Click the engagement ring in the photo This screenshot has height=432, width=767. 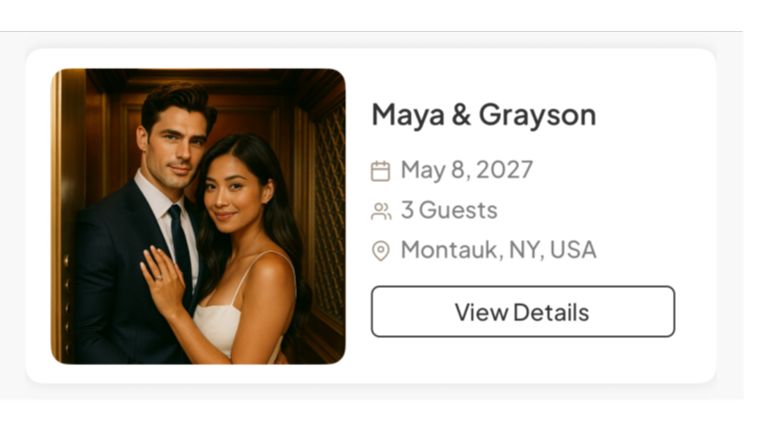pyautogui.click(x=158, y=278)
